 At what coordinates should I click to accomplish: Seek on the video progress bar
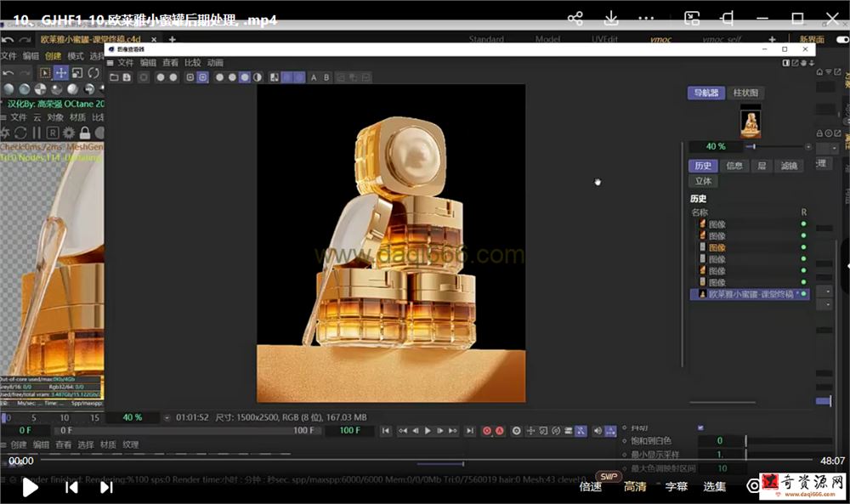click(x=426, y=460)
